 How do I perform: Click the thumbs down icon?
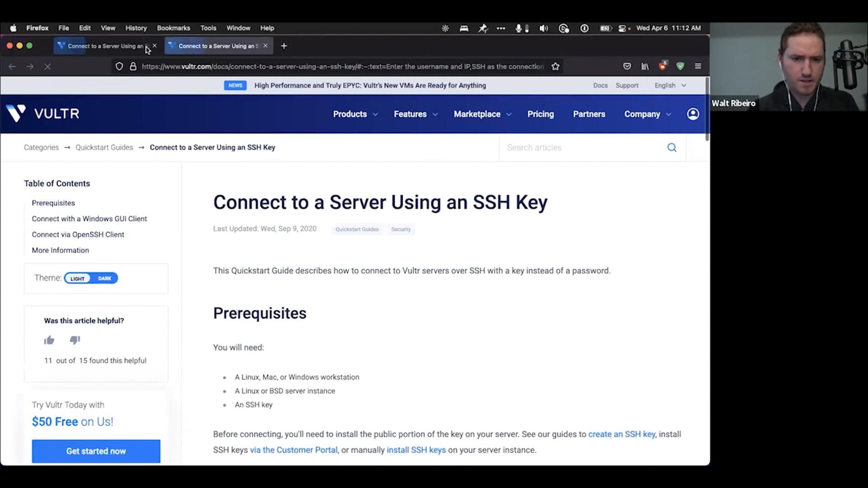75,340
